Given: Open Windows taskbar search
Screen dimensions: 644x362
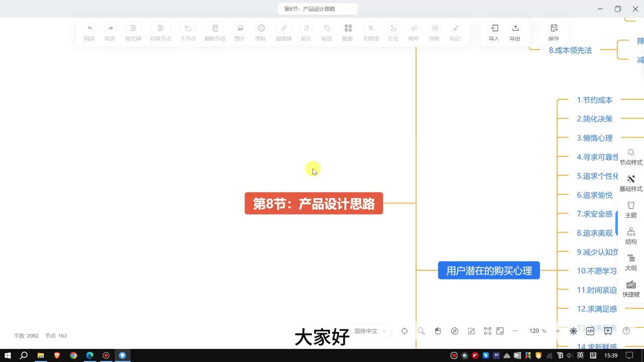Looking at the screenshot, I should tap(24, 355).
